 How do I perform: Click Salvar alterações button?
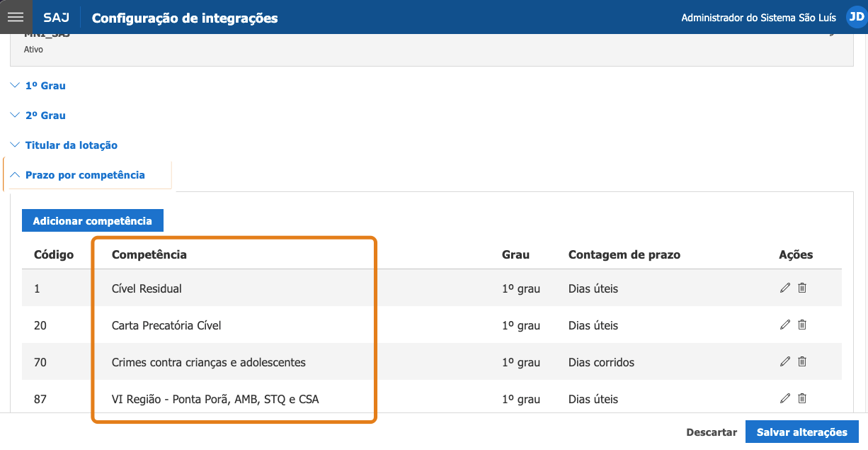tap(801, 432)
